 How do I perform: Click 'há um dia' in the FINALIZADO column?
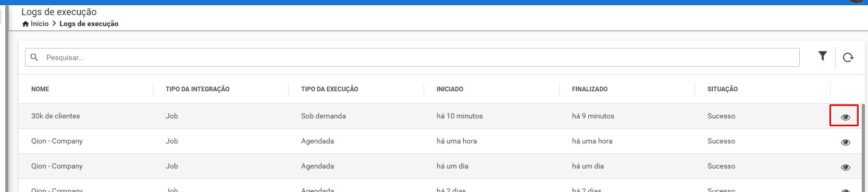tap(588, 166)
